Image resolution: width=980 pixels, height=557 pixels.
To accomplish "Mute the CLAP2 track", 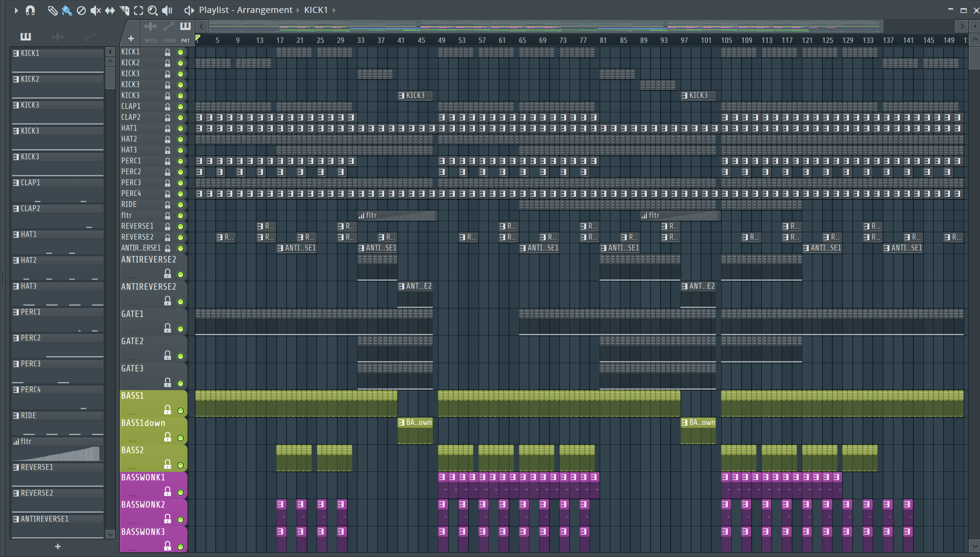I will point(180,117).
